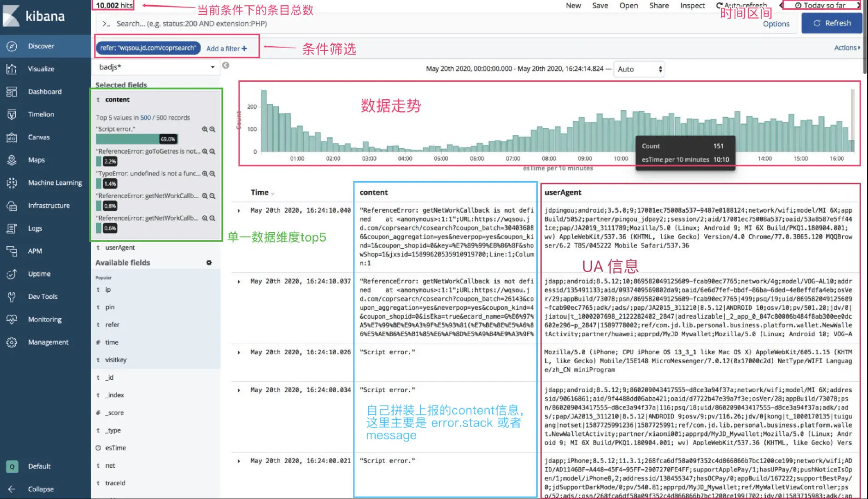Open the Machine Learning icon
868x499 pixels.
pos(12,183)
